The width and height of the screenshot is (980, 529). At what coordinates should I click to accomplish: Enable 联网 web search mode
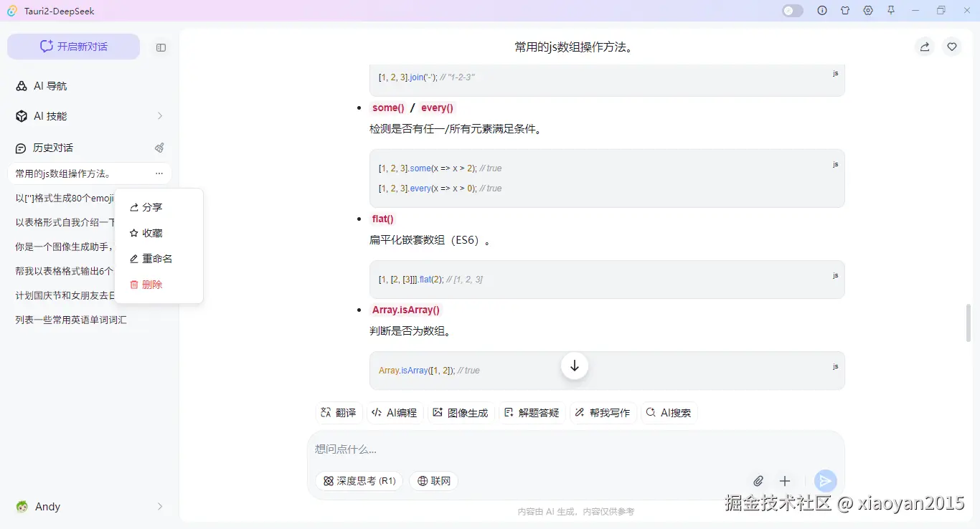(x=433, y=481)
